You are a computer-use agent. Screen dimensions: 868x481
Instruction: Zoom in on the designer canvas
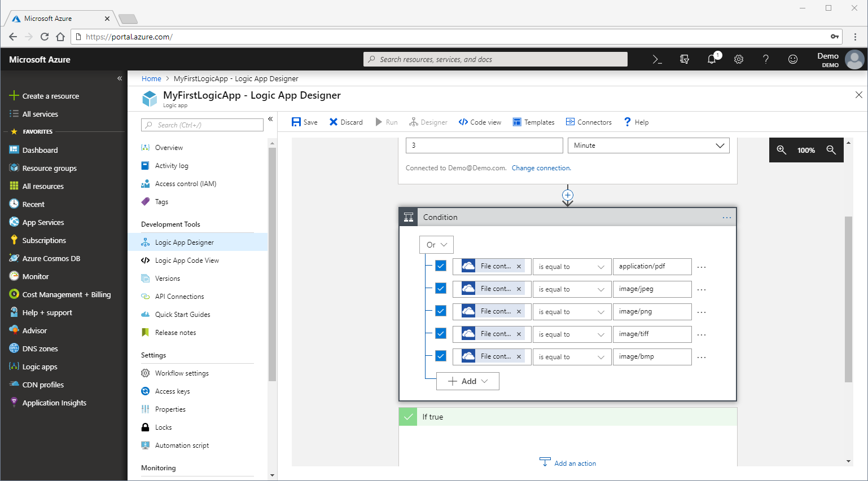pos(781,150)
